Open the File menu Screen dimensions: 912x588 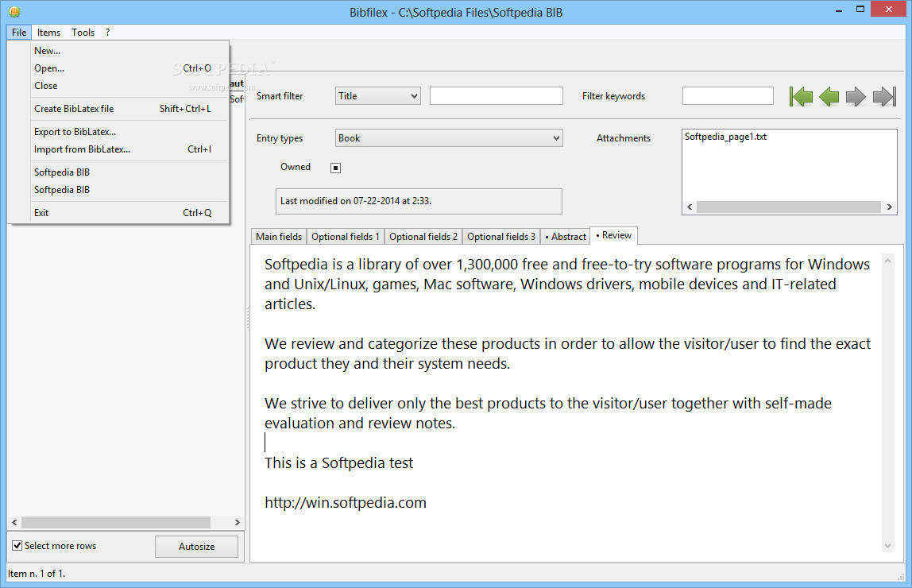[x=19, y=32]
